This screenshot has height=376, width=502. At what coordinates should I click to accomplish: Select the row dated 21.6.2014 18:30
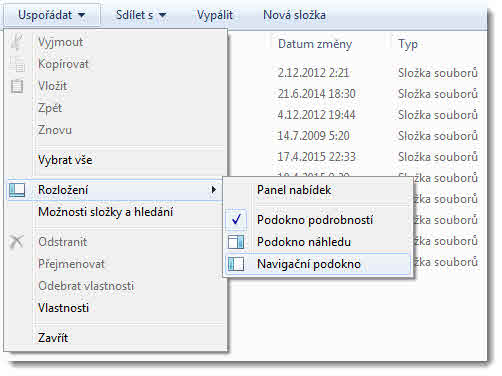[317, 94]
